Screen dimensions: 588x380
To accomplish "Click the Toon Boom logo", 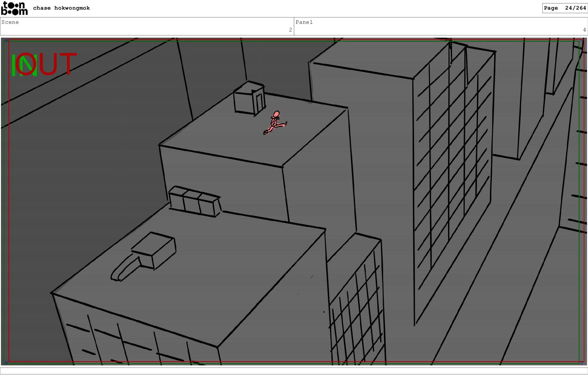I will point(14,8).
